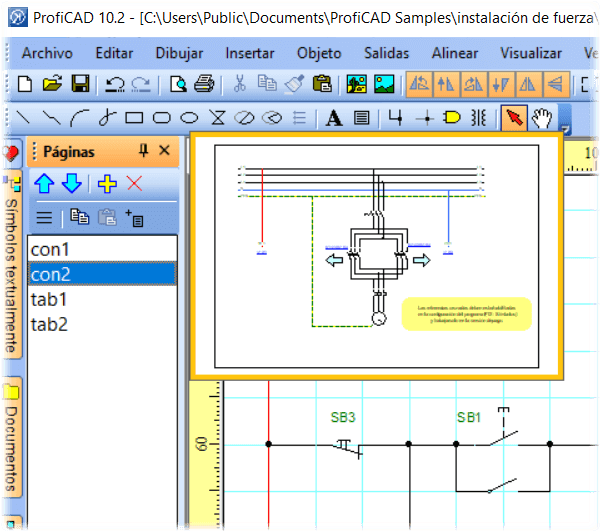Open the heart favorites side tab
This screenshot has height=532, width=601.
11,153
